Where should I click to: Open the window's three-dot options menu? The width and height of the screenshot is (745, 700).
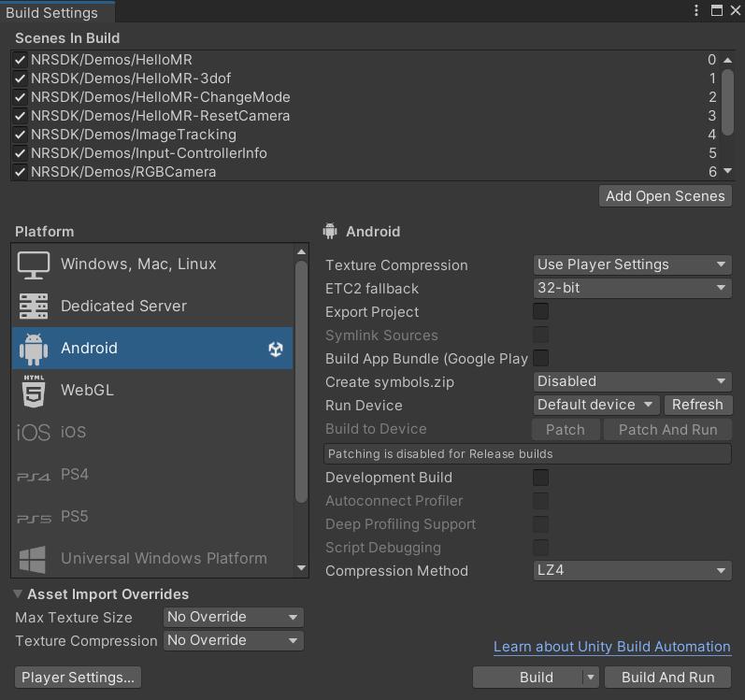coord(696,11)
